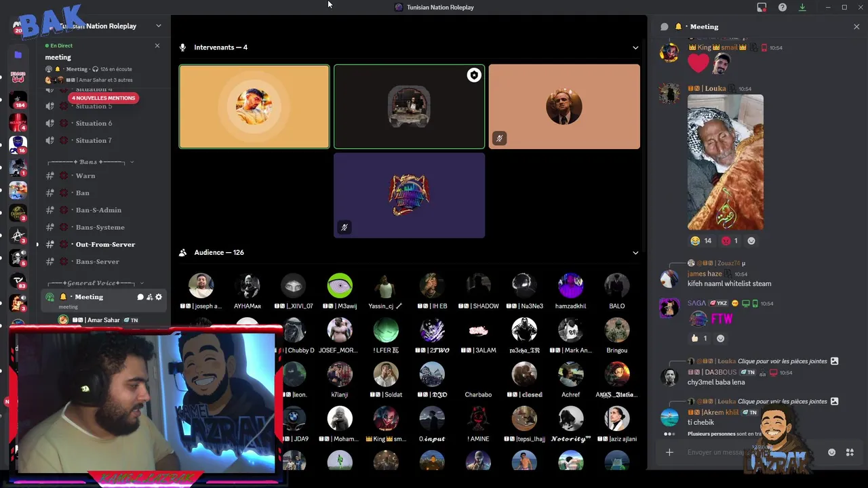This screenshot has height=488, width=868.
Task: Add a reaction to SAGA's FTW message
Action: point(720,338)
